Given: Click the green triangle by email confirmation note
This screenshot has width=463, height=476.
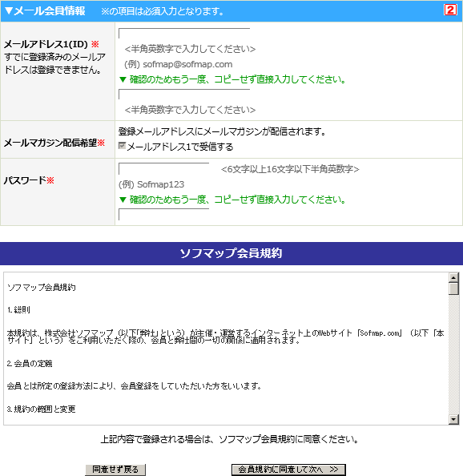Looking at the screenshot, I should pos(123,79).
